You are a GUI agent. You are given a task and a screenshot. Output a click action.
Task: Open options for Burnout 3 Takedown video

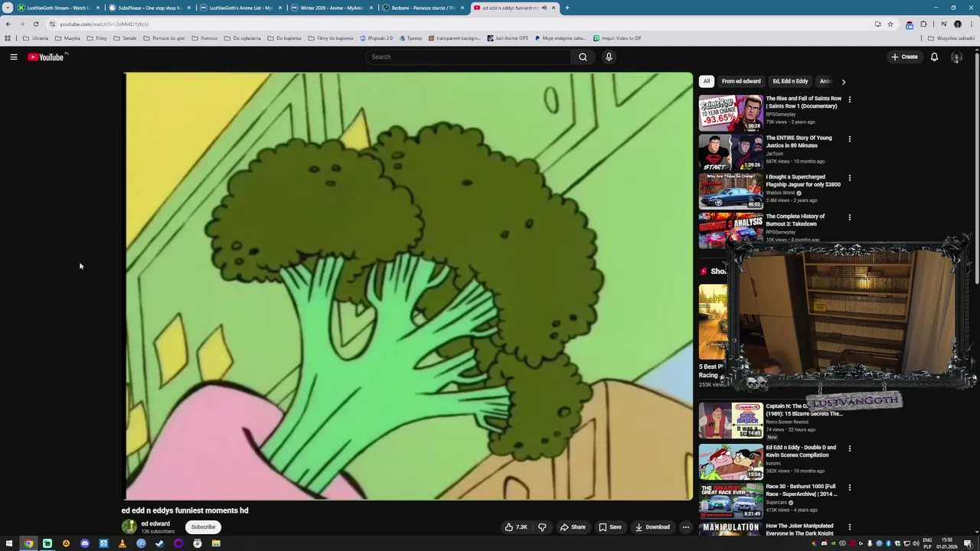[x=849, y=217]
